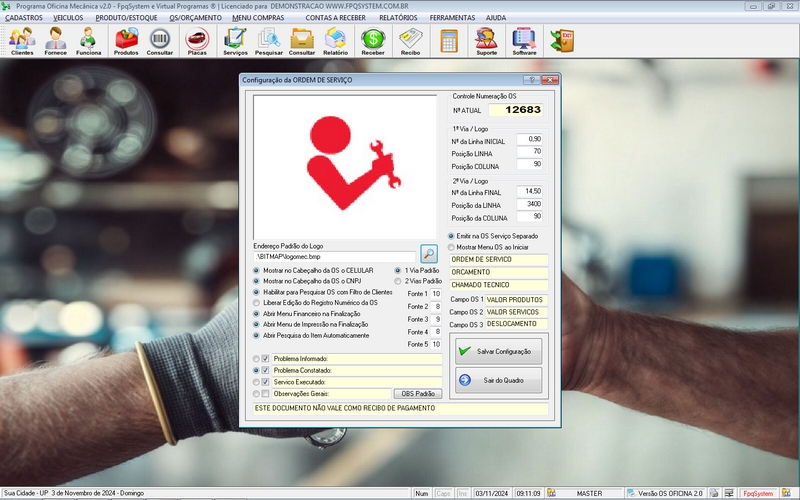The height and width of the screenshot is (500, 800).
Task: Click the Salvar Configuração button
Action: click(497, 352)
